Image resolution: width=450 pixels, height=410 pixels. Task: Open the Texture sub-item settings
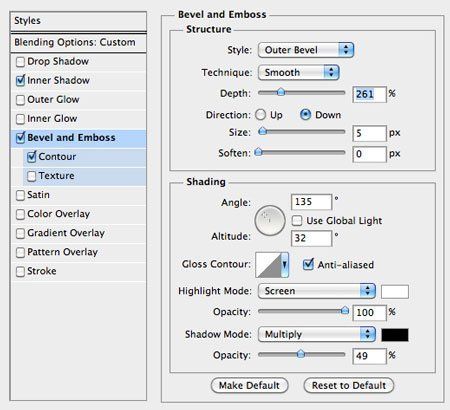(85, 176)
